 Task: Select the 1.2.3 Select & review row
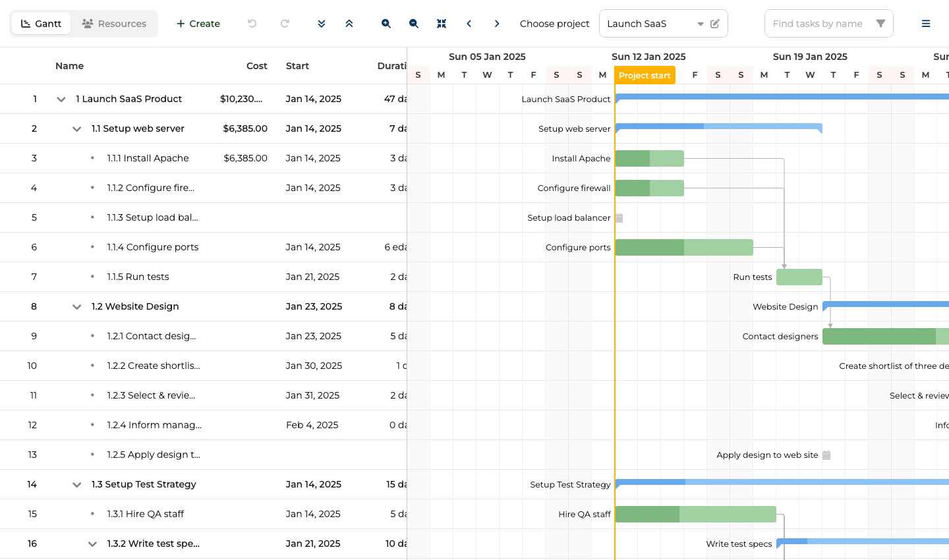click(204, 395)
